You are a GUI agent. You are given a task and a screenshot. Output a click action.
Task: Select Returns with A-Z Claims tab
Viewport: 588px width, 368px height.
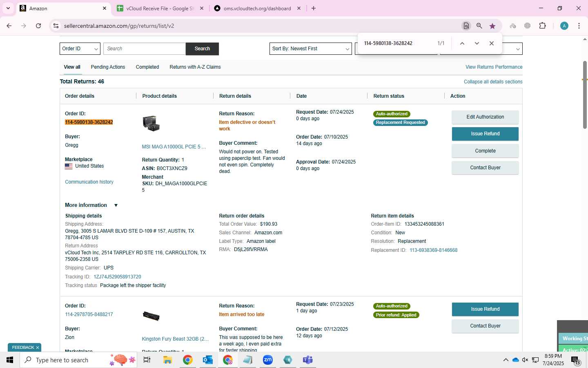click(x=195, y=67)
